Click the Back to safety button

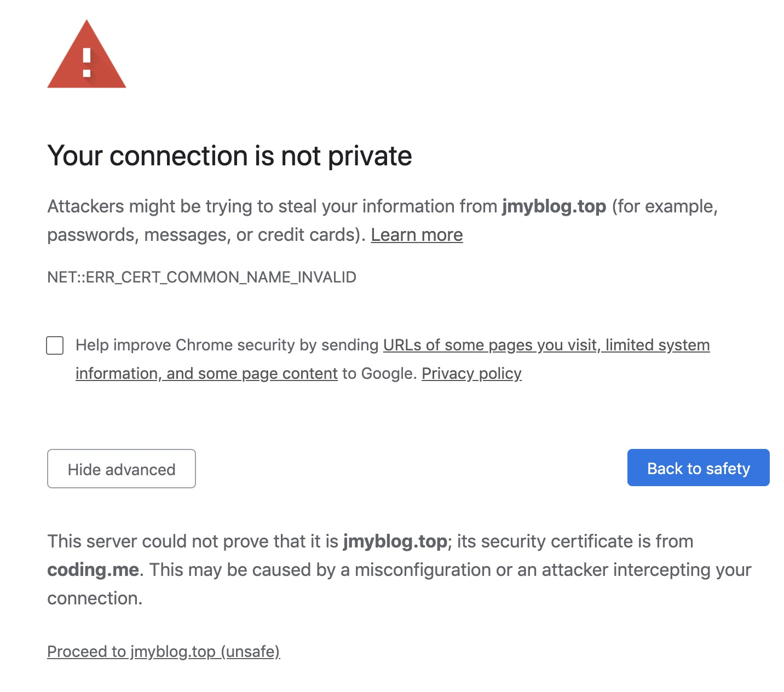click(x=698, y=468)
